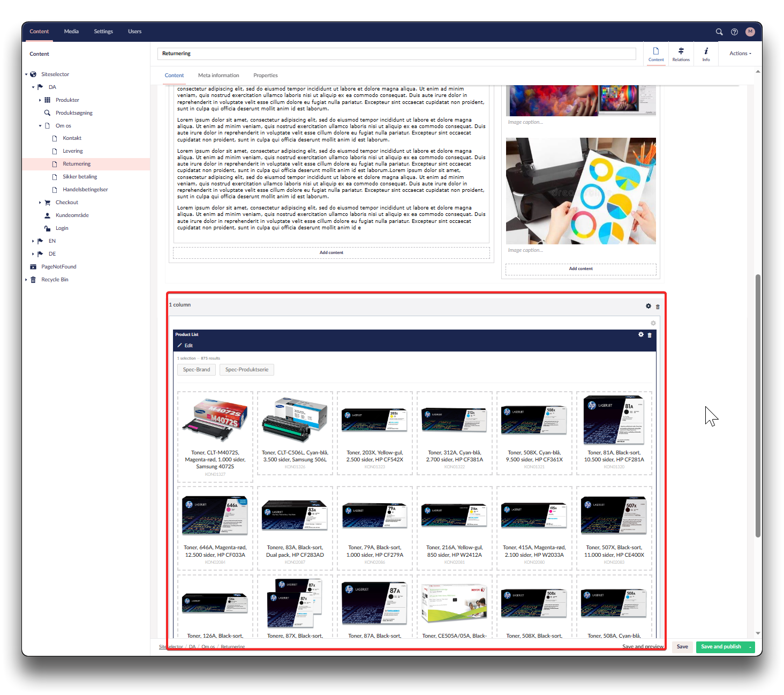Click the PageNotFound icon in tree
784x695 pixels.
point(33,267)
